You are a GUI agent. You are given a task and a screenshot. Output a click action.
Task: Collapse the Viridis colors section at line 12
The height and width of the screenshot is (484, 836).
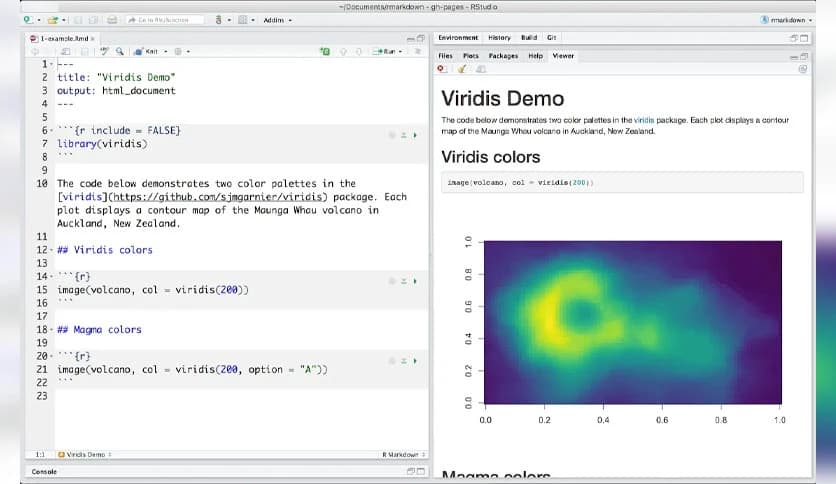pyautogui.click(x=50, y=250)
